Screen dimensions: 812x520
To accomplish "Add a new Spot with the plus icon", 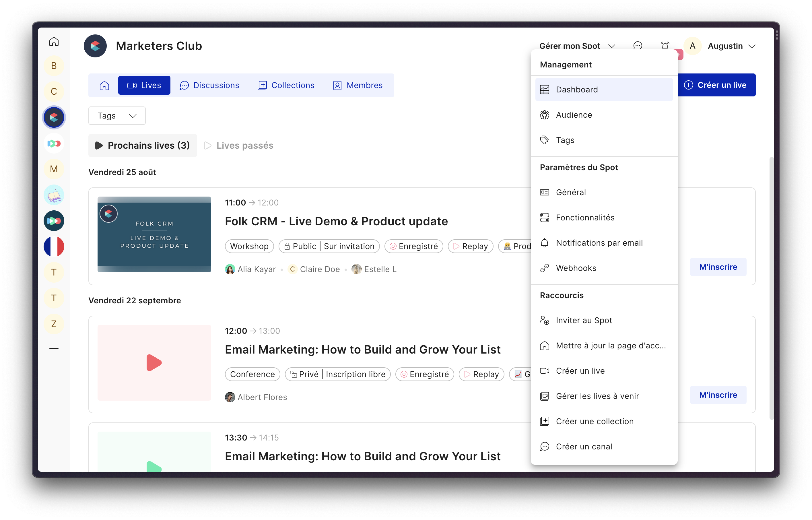I will coord(54,348).
